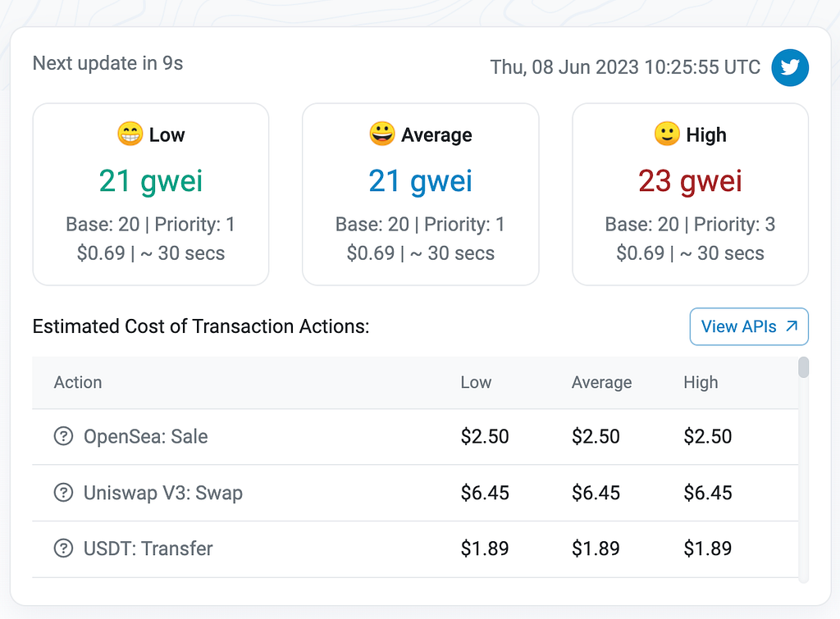The height and width of the screenshot is (619, 840).
Task: Select the Low gas price card
Action: 151,194
